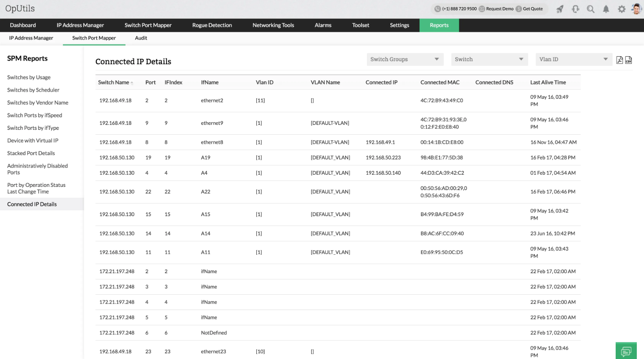
Task: Open the gear settings icon
Action: pyautogui.click(x=622, y=9)
